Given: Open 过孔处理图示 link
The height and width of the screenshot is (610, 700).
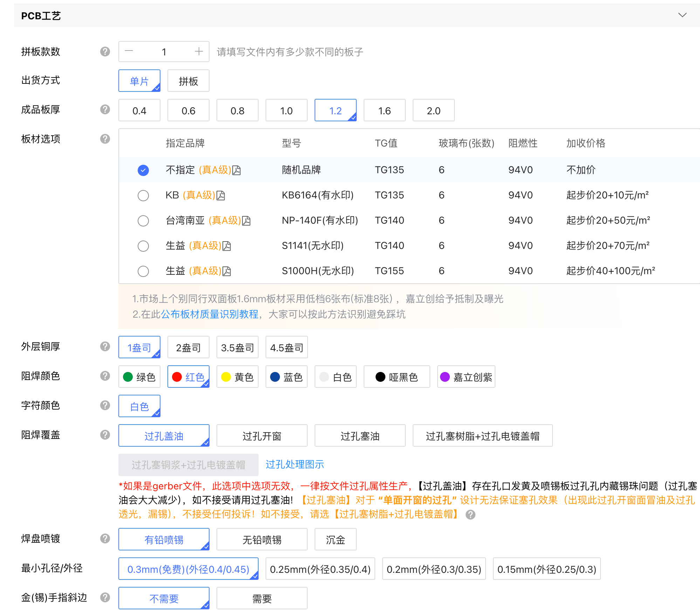Looking at the screenshot, I should click(295, 464).
